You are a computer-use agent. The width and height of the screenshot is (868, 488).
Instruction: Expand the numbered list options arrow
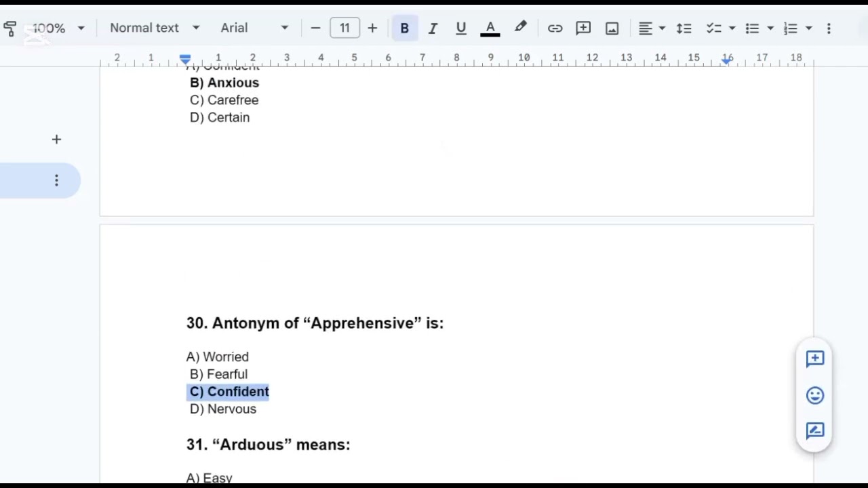point(809,28)
